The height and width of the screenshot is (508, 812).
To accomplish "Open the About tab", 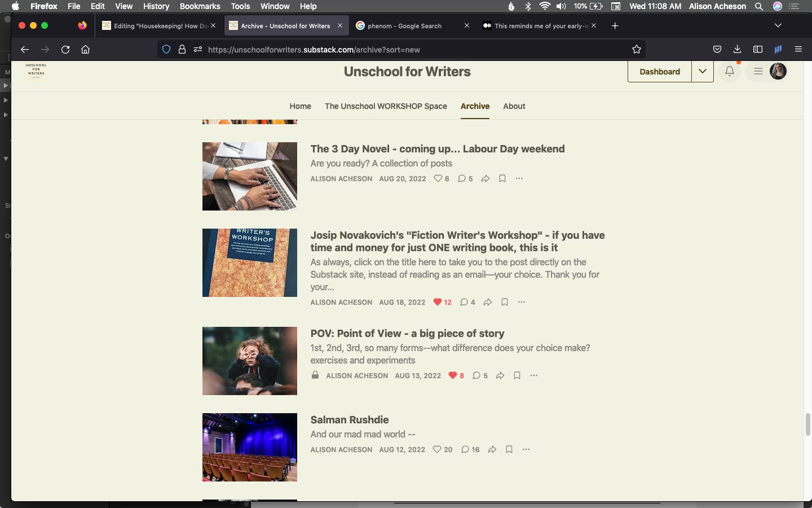I will 514,106.
